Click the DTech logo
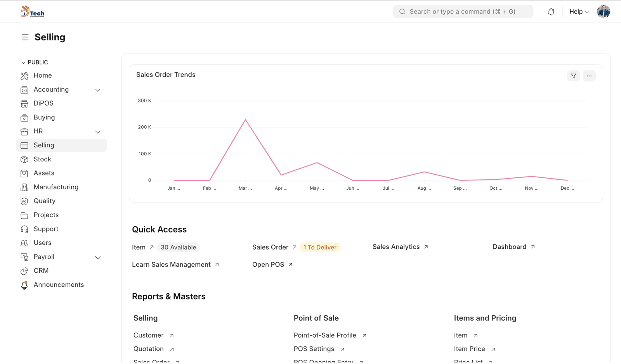 (x=33, y=12)
